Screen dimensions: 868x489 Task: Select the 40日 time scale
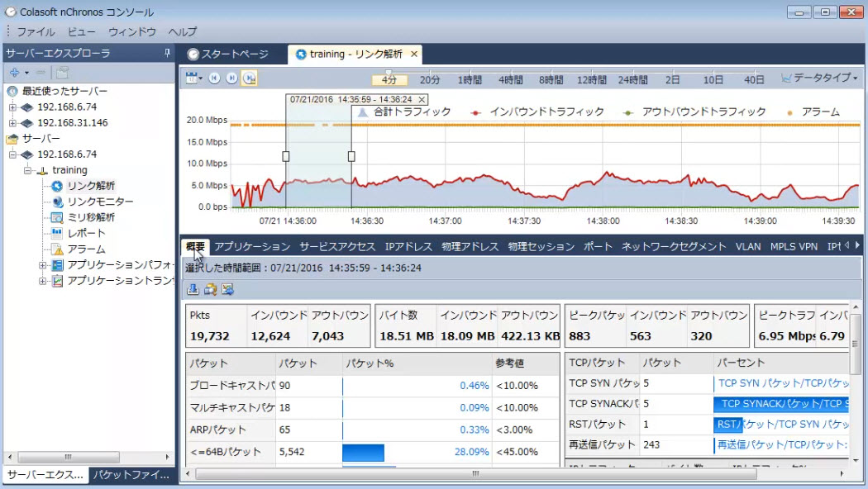[x=754, y=80]
